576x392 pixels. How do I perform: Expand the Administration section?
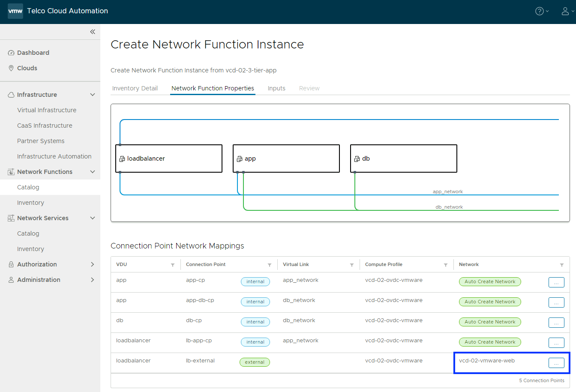click(93, 280)
